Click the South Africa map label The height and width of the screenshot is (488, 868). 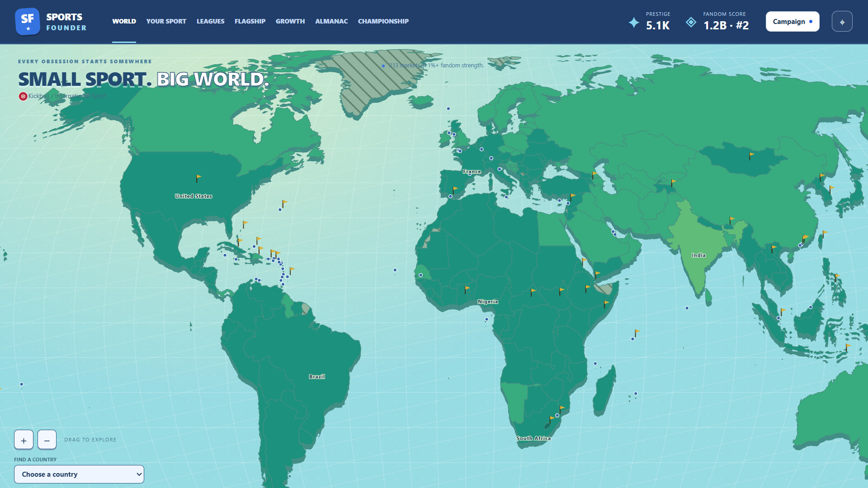[x=533, y=438]
